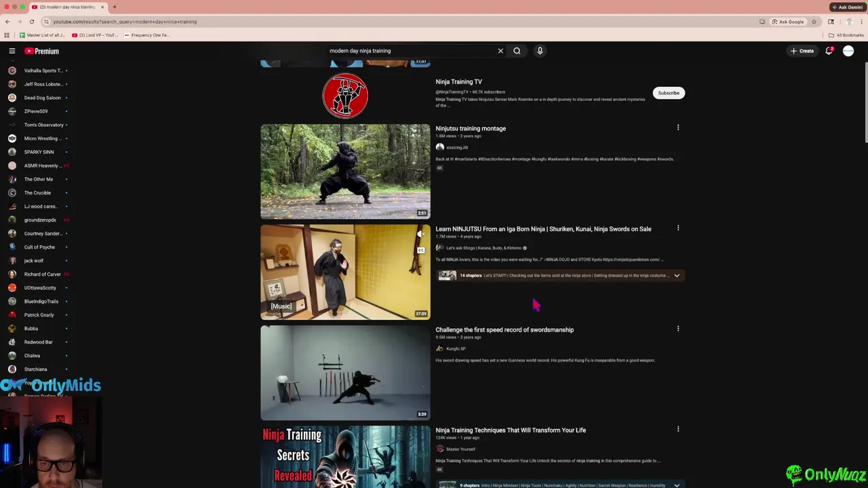Open Cult of Psyche subscription in sidebar

(38, 247)
